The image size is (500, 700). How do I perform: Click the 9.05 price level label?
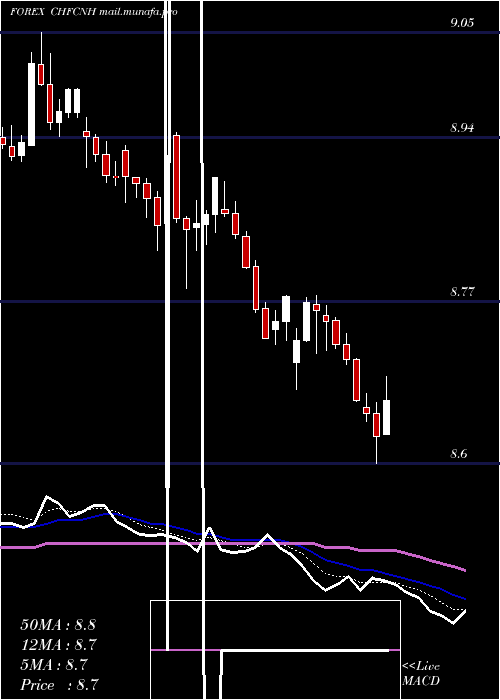click(x=462, y=23)
